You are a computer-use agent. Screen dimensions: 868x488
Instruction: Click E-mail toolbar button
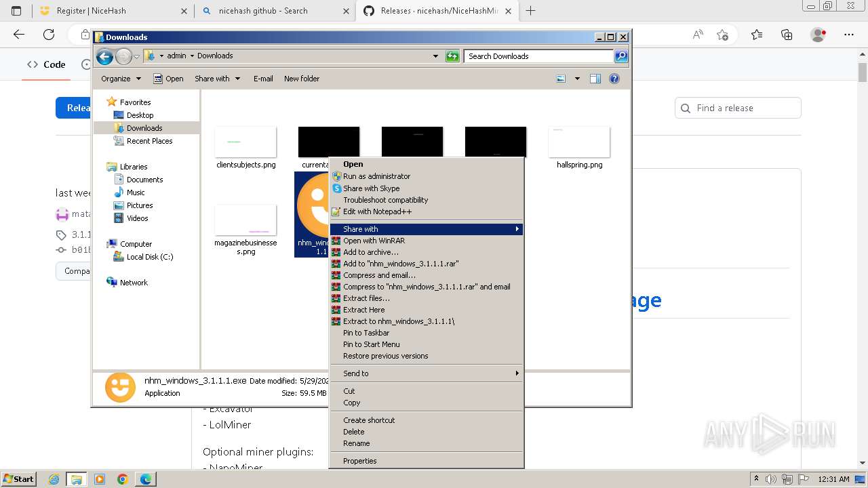coord(263,79)
